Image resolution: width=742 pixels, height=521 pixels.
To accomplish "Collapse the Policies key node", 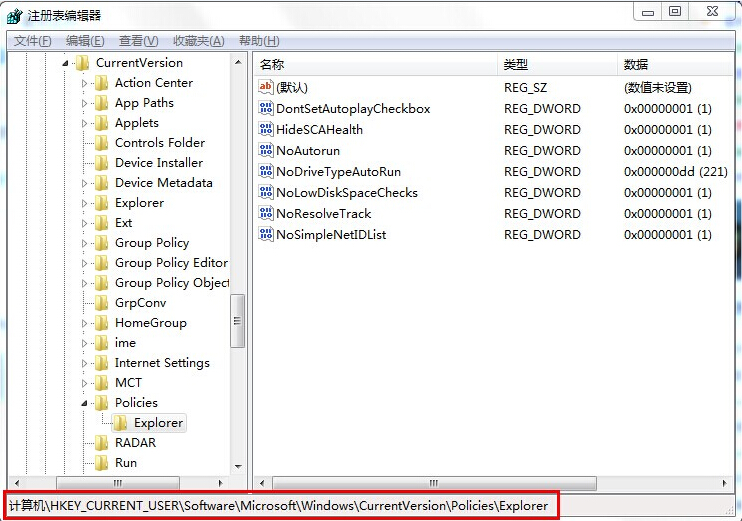I will 85,403.
